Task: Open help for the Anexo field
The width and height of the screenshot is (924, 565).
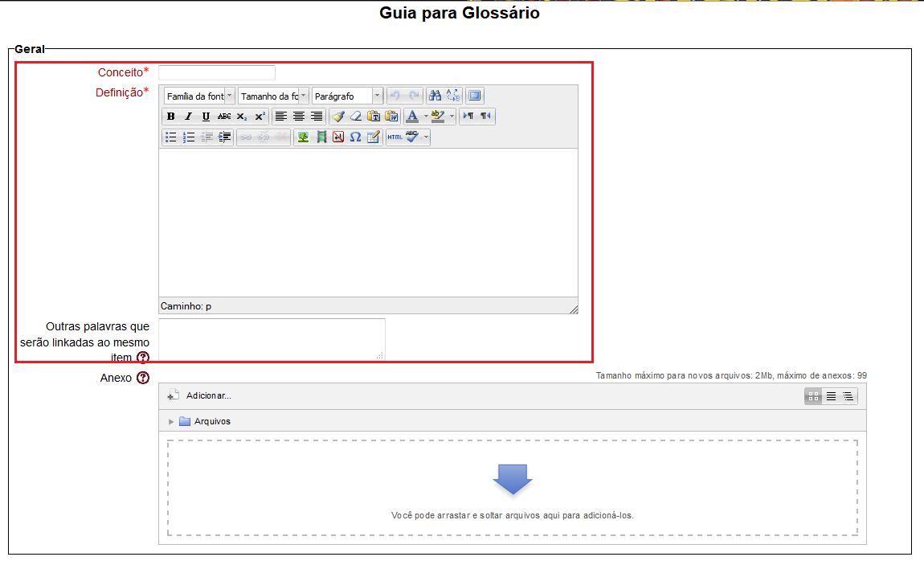Action: [x=143, y=378]
